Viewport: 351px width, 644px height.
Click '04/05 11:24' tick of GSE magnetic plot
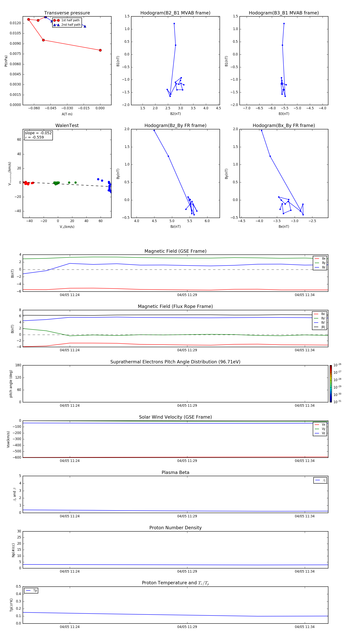[70, 295]
